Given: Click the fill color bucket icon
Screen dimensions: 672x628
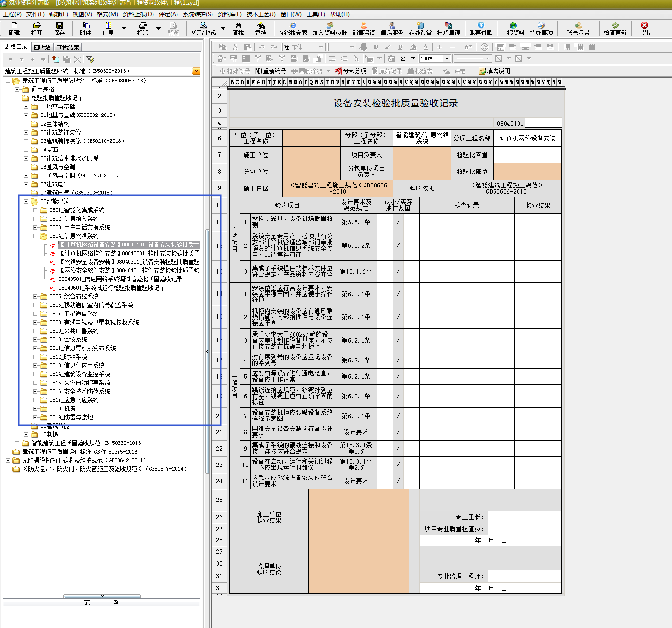Looking at the screenshot, I should click(413, 47).
